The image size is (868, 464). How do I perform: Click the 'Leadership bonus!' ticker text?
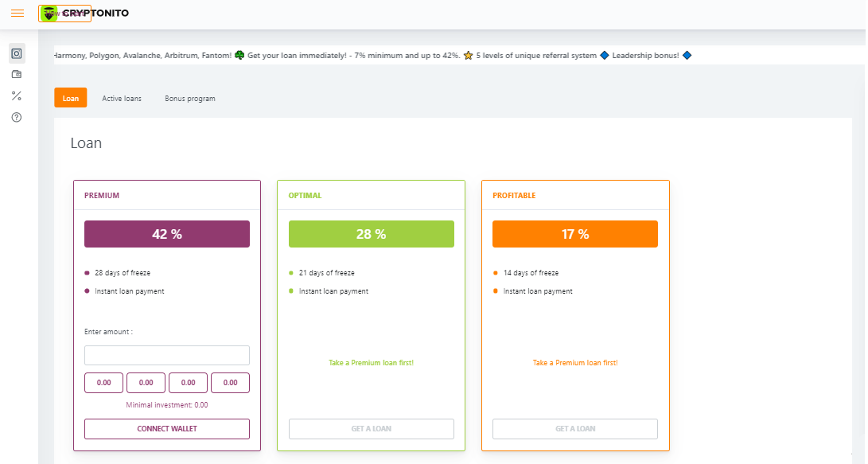click(645, 56)
